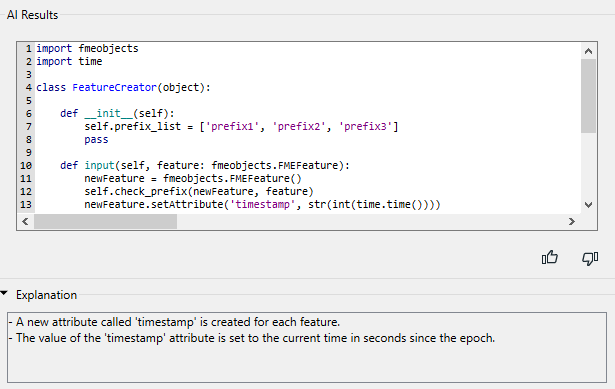Click the empty vertical scrollbar track below thumb
This screenshot has width=615, height=389.
(588, 165)
